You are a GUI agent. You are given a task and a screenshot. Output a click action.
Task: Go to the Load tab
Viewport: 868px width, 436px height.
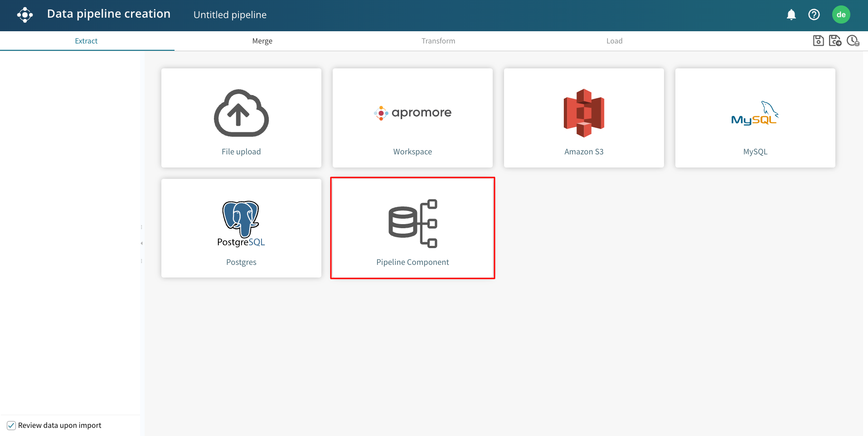pos(614,41)
